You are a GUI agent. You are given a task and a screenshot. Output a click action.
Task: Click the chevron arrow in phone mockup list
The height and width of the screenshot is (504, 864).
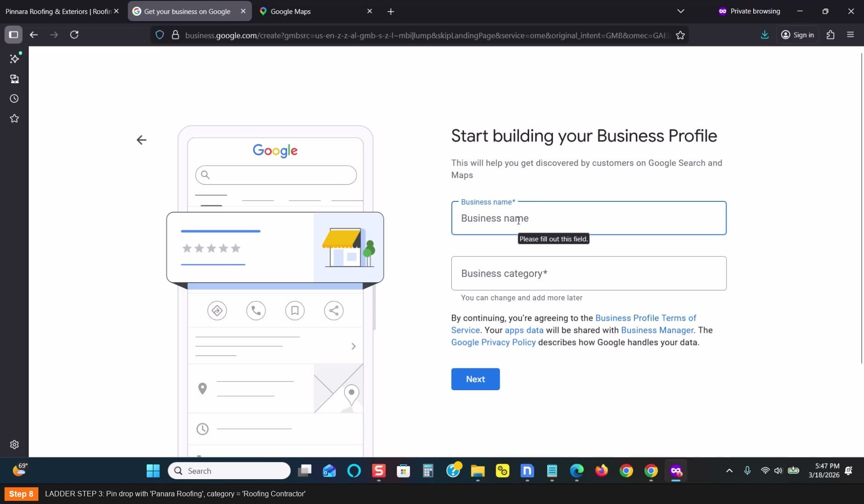(353, 346)
